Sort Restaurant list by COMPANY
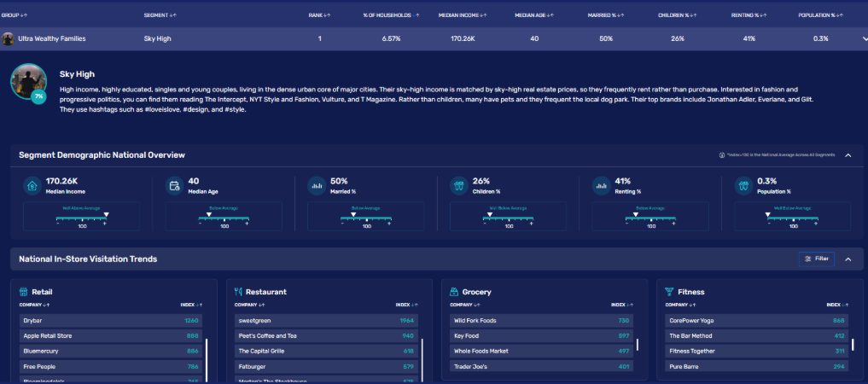Image resolution: width=868 pixels, height=384 pixels. click(250, 305)
